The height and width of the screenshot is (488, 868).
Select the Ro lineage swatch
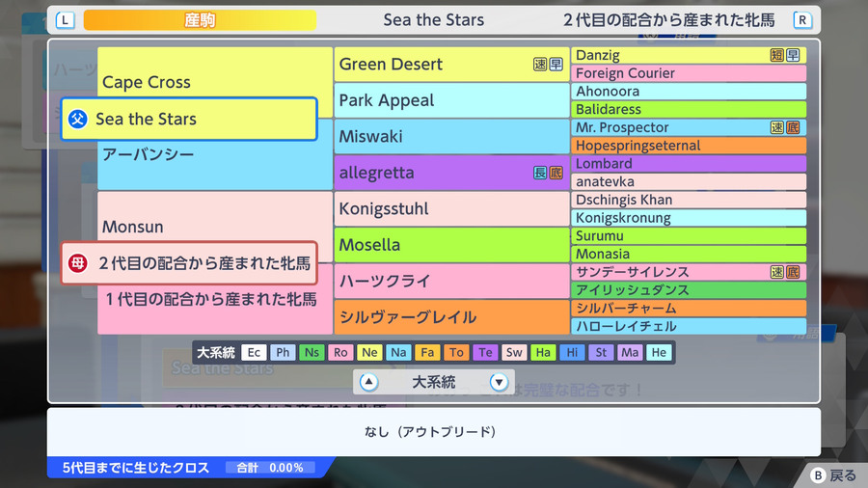340,352
